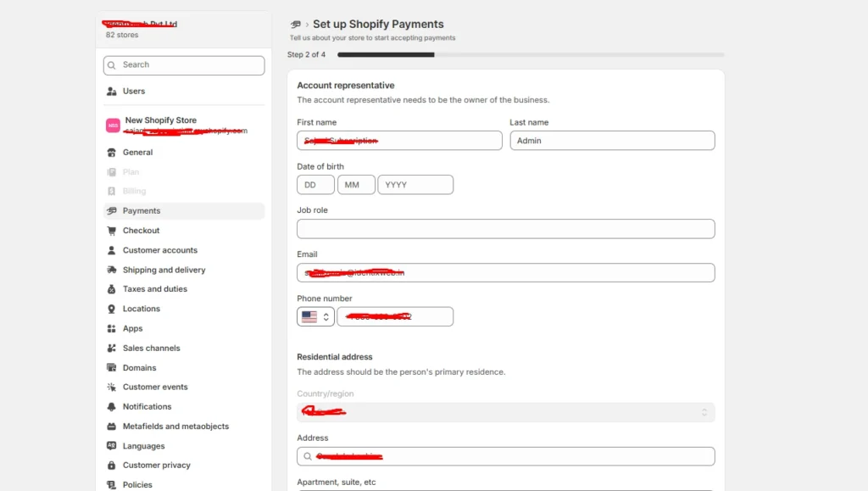Select the Payments menu item
868x491 pixels.
(x=184, y=211)
